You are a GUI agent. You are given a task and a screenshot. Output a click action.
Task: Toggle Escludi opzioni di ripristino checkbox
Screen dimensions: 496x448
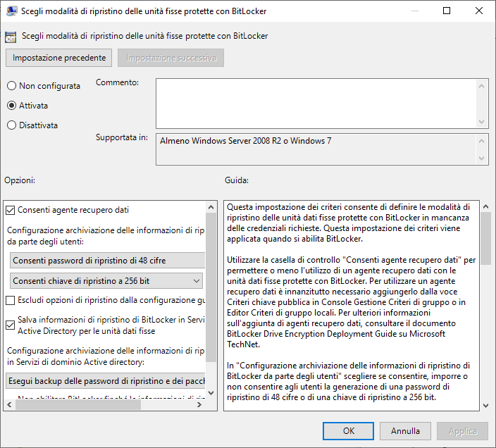pyautogui.click(x=10, y=300)
